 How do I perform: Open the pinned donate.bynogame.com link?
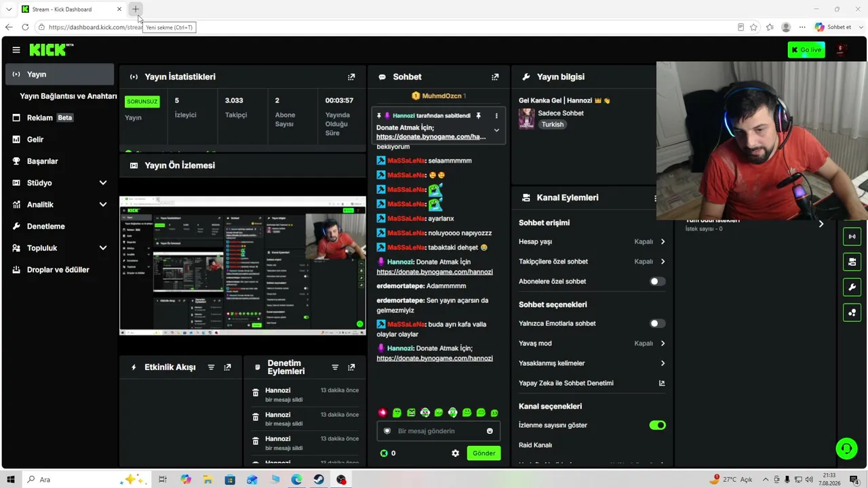click(431, 137)
